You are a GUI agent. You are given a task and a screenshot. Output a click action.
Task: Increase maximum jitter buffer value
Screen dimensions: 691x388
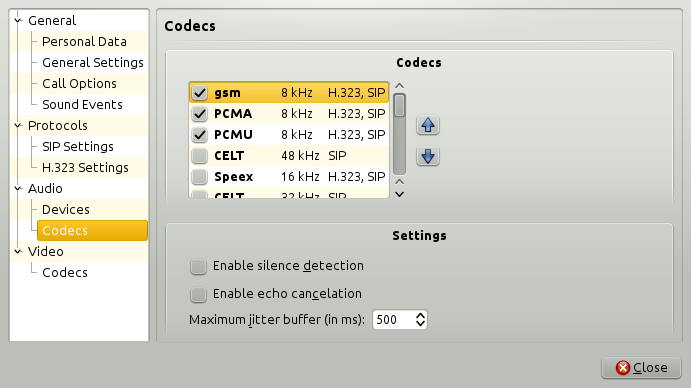[420, 315]
